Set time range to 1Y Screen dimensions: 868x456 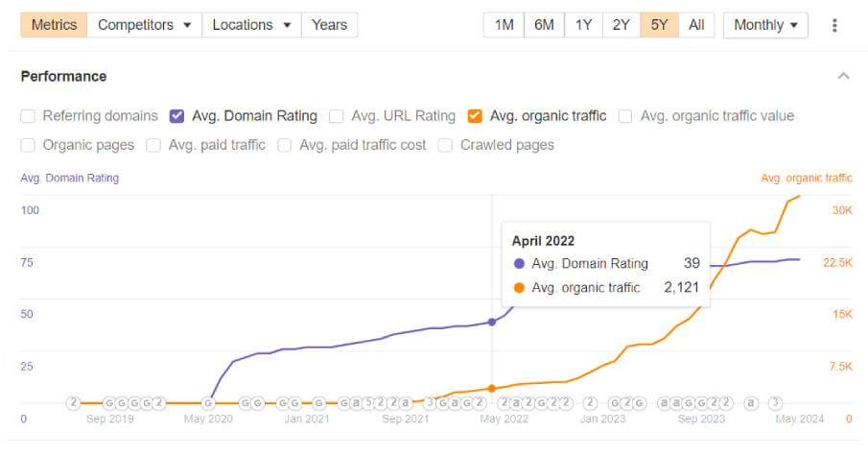pyautogui.click(x=583, y=25)
